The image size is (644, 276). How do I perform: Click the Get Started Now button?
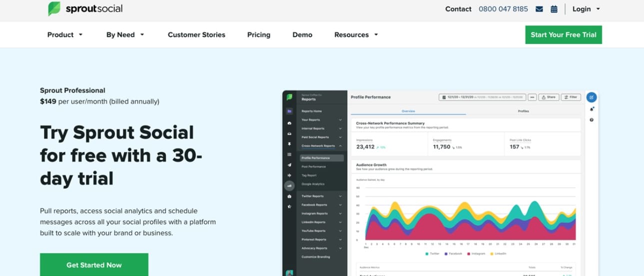coord(94,264)
